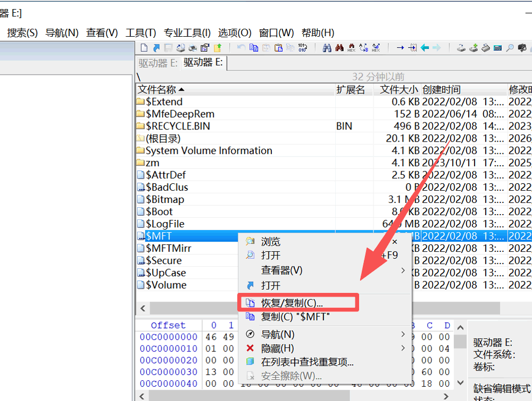Click the Find Text binoculars icon
This screenshot has height=401, width=532.
327,48
